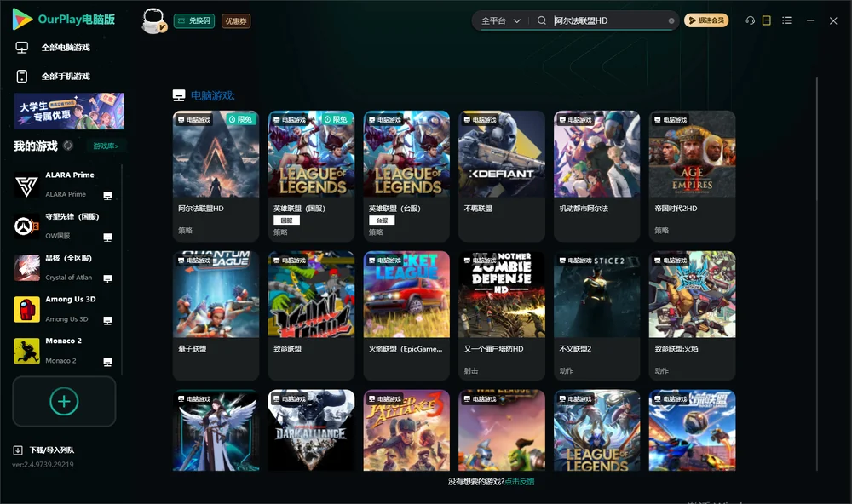This screenshot has height=504, width=852.
Task: Open the bottom row League of Legends card
Action: (596, 430)
